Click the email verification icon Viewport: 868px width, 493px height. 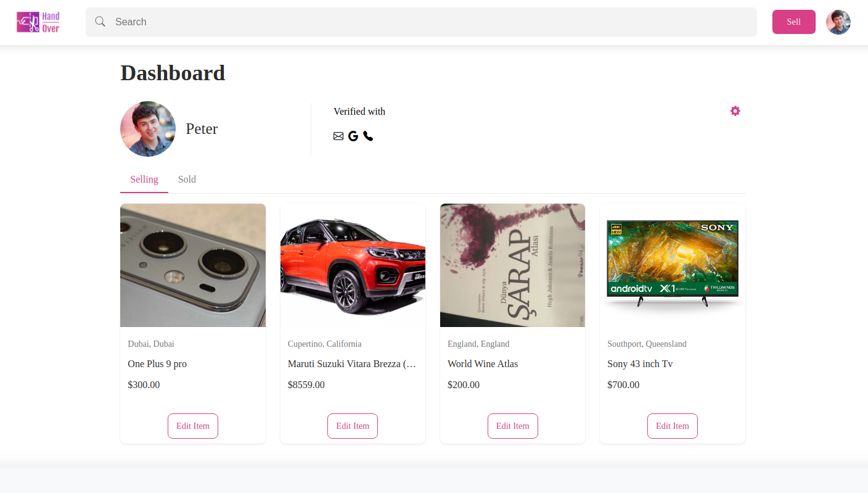(338, 136)
